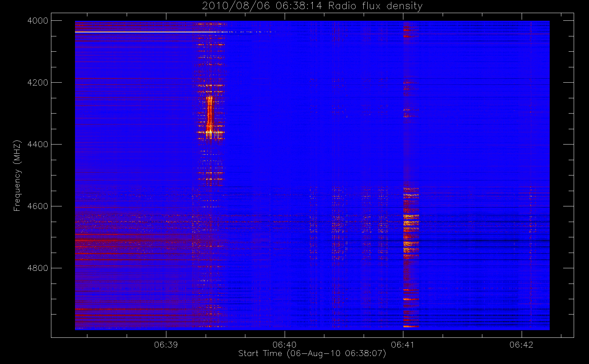Click the 4600 frequency tick label
The width and height of the screenshot is (589, 364).
point(38,206)
